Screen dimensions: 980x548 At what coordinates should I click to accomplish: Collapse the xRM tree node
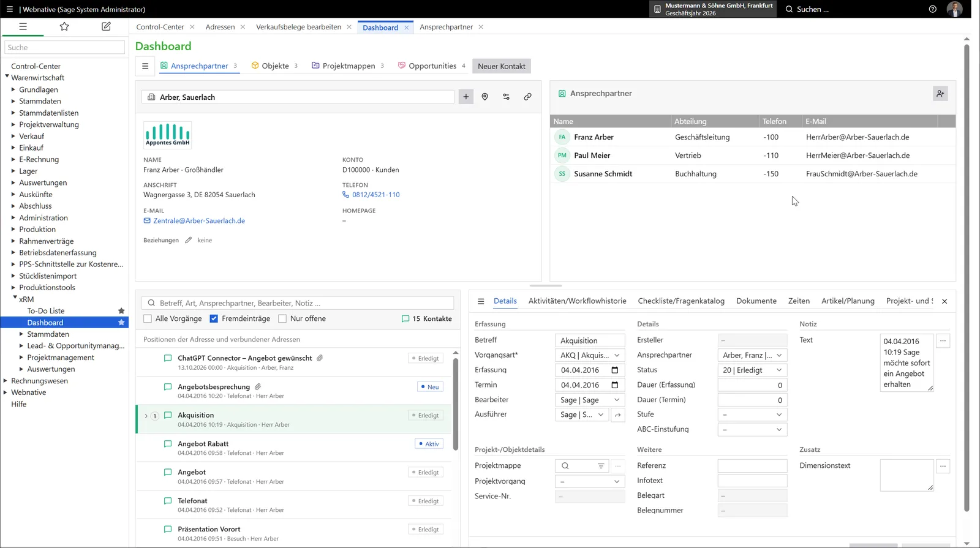[x=15, y=299]
